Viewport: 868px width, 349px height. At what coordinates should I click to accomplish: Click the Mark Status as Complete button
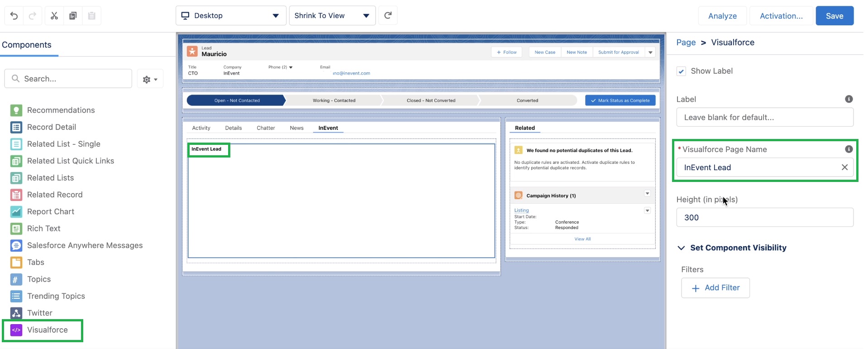(x=620, y=100)
